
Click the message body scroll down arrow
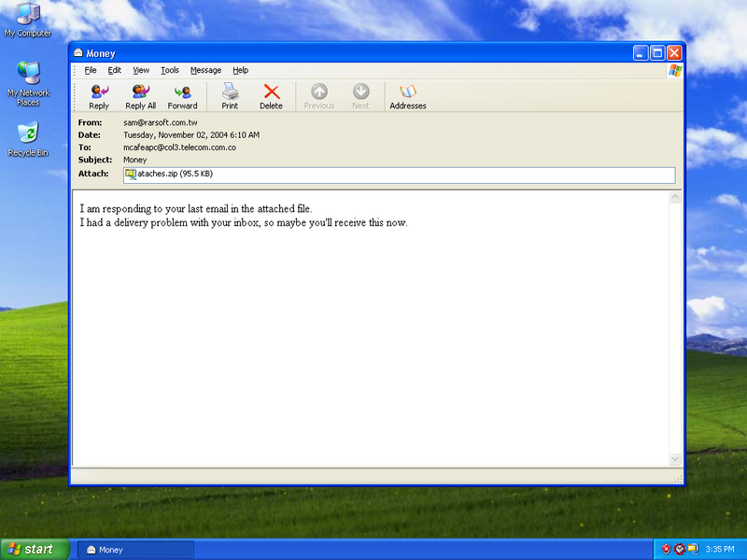pos(675,459)
